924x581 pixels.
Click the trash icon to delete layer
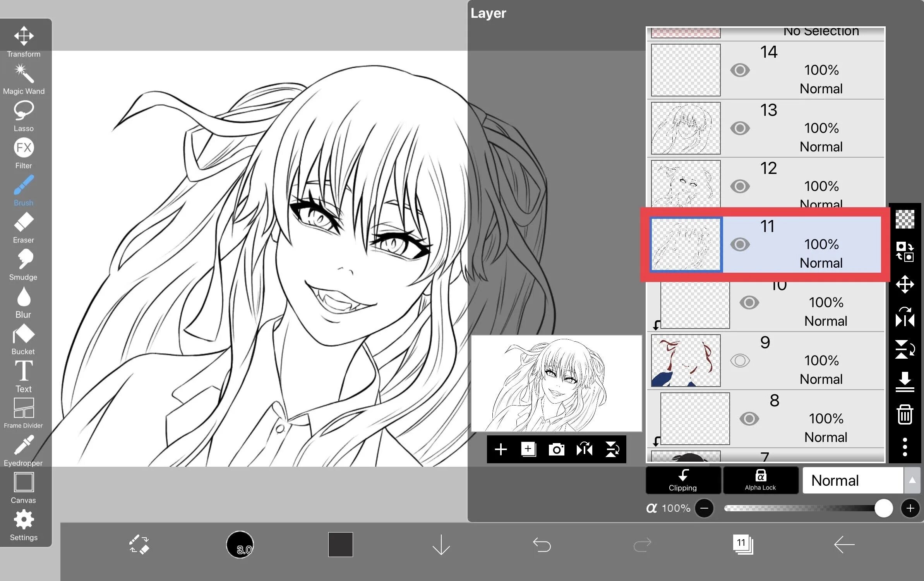905,414
